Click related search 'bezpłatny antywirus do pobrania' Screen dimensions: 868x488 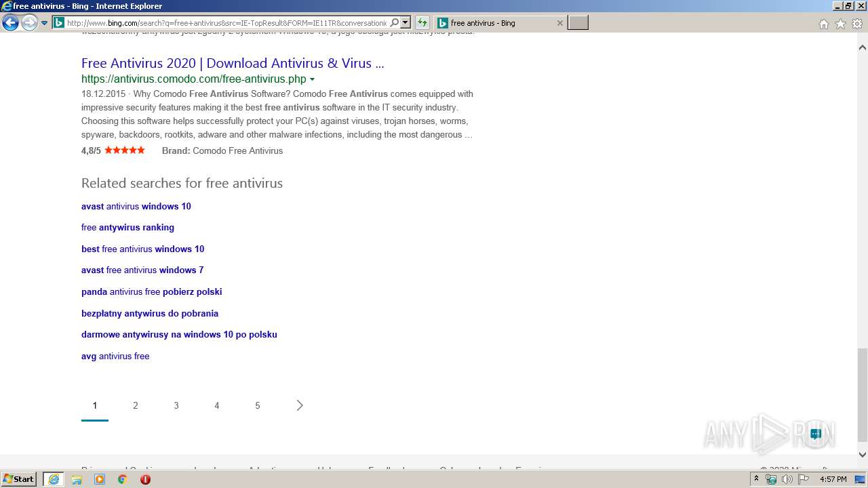tap(150, 313)
